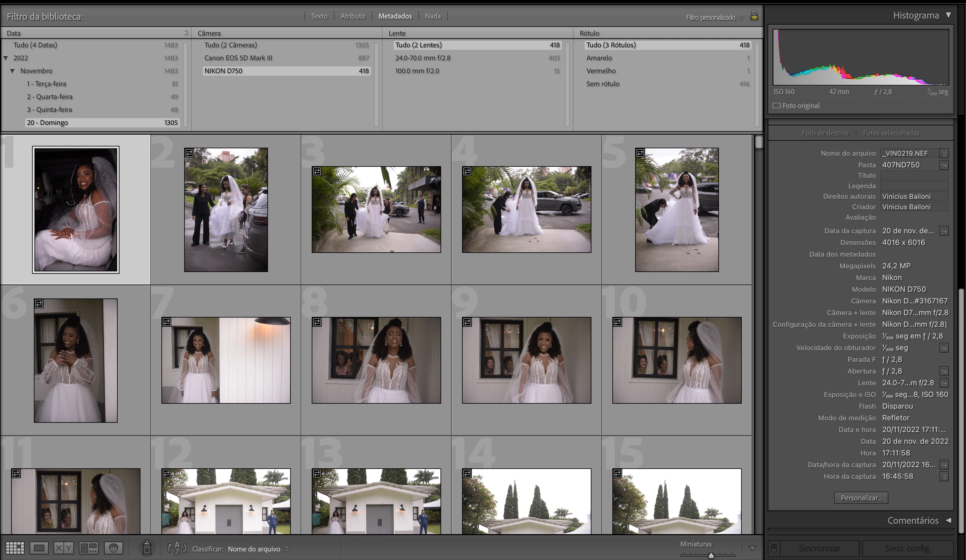
Task: Select the Texto filter tab
Action: [x=319, y=16]
